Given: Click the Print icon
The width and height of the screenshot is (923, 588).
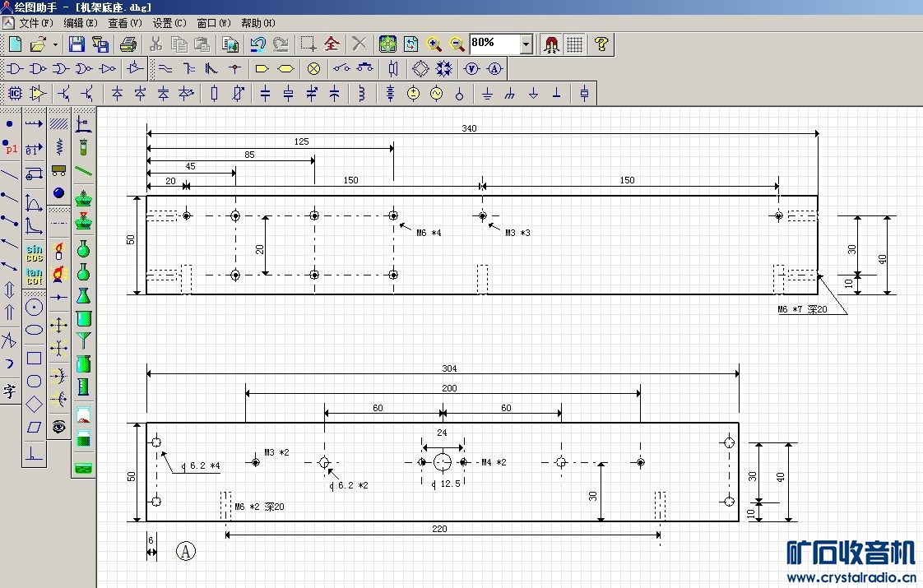Looking at the screenshot, I should pos(128,44).
